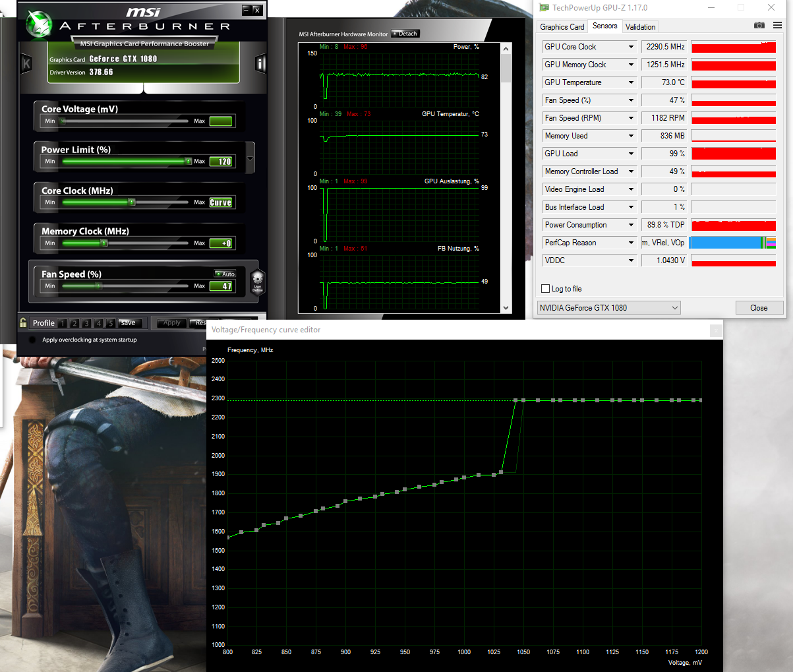This screenshot has width=793, height=672.
Task: Click the Fan Speed value 47 box
Action: click(221, 286)
